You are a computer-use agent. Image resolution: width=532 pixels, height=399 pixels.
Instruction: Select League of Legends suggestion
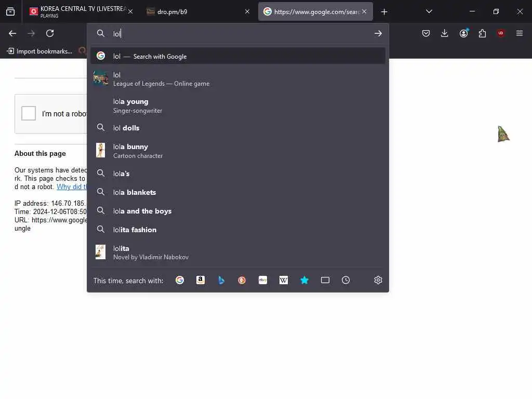coord(238,79)
